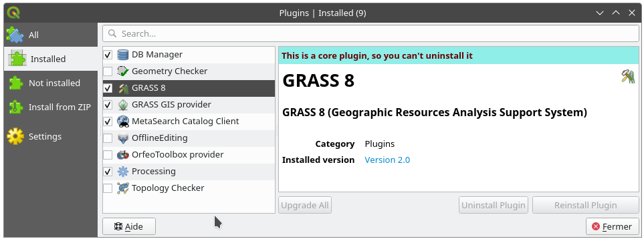This screenshot has width=644, height=243.
Task: Select the Processing plugin row
Action: click(189, 172)
